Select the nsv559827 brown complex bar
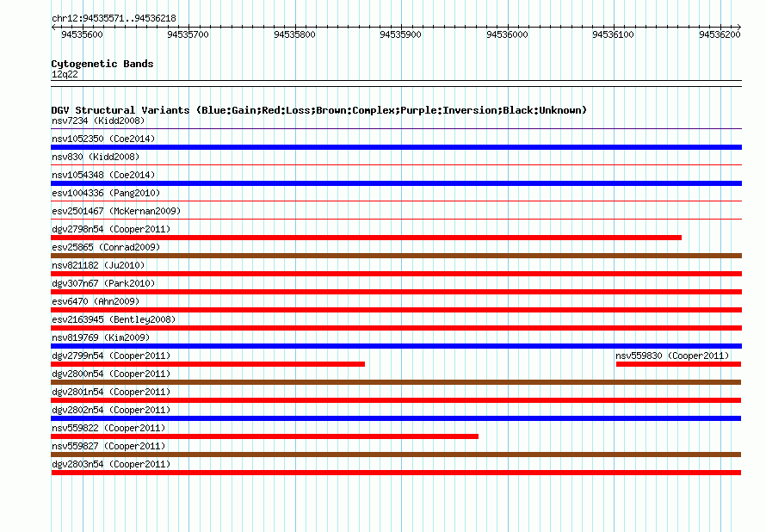766x532 pixels. [396, 455]
